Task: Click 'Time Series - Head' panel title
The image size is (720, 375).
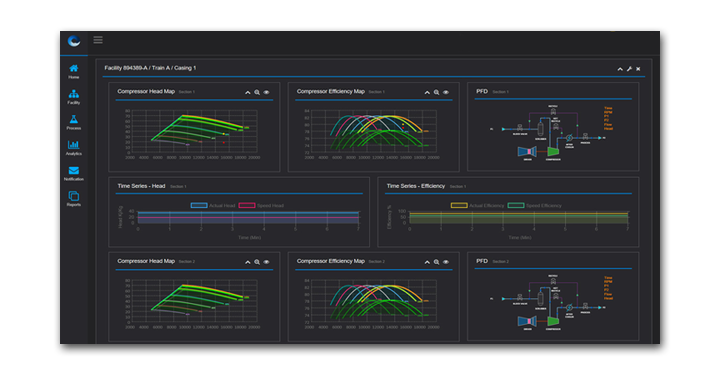Action: click(x=141, y=186)
